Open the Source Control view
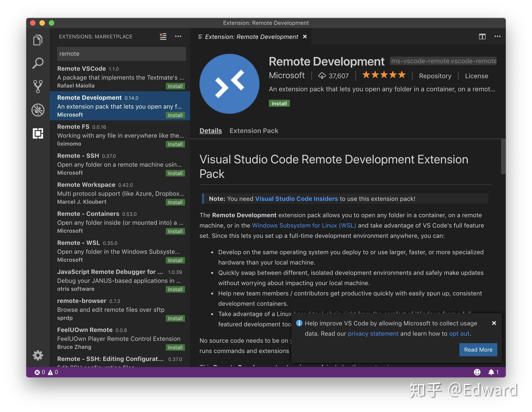Screen dimensions: 532x412 pos(38,86)
